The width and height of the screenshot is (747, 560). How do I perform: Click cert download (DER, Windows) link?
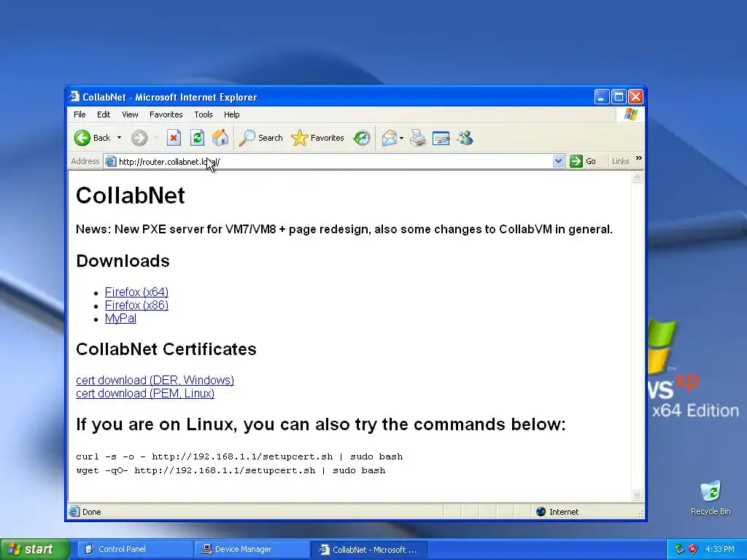coord(155,380)
